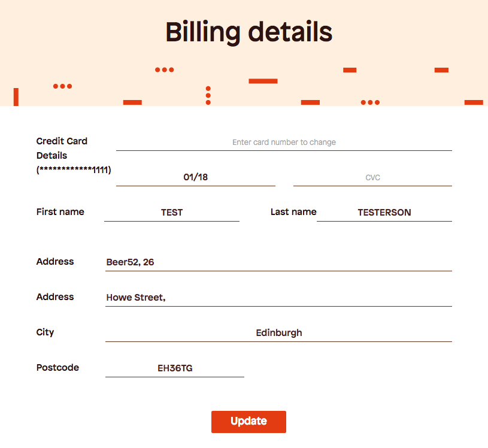Click the address field with Beer52, 26
Image resolution: width=488 pixels, height=448 pixels.
click(278, 262)
